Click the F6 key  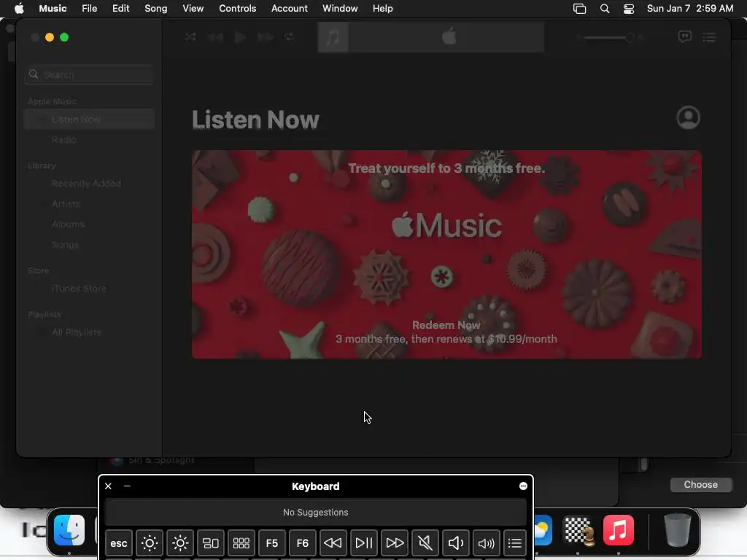pyautogui.click(x=303, y=542)
